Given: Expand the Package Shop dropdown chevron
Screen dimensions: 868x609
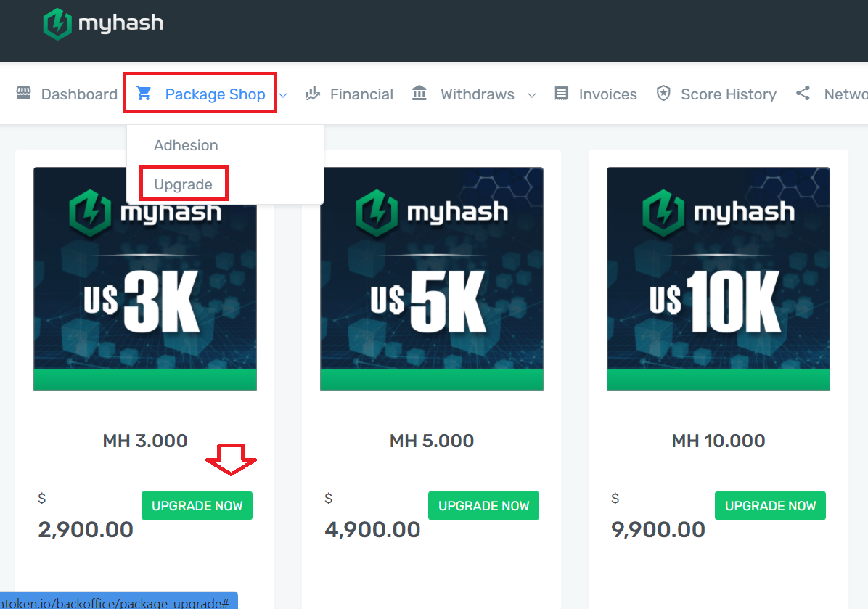Looking at the screenshot, I should [284, 95].
